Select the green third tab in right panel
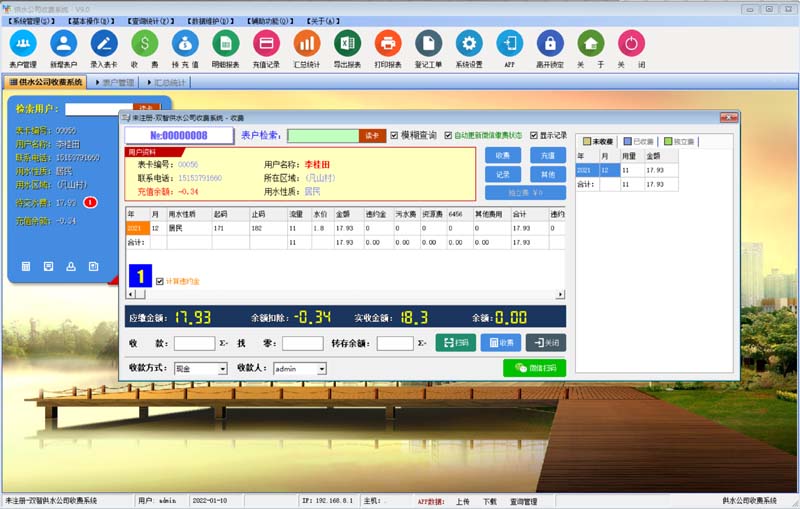The height and width of the screenshot is (509, 800). coord(679,141)
